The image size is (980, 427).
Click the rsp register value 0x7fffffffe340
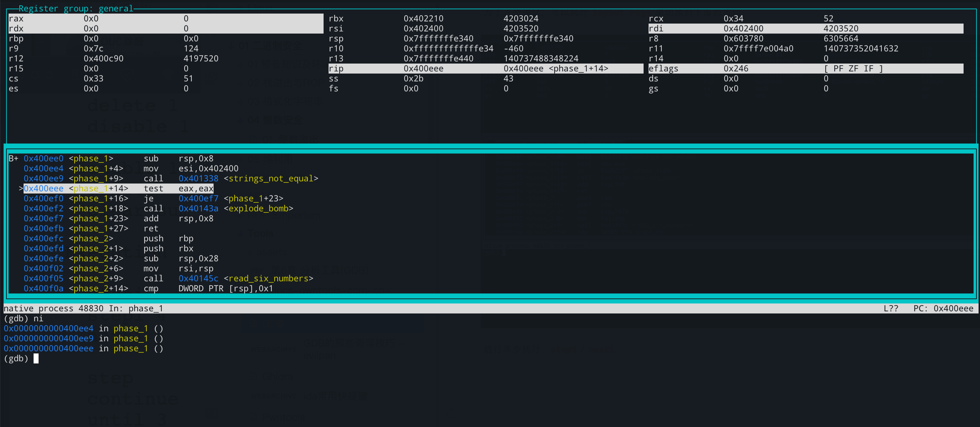click(438, 39)
